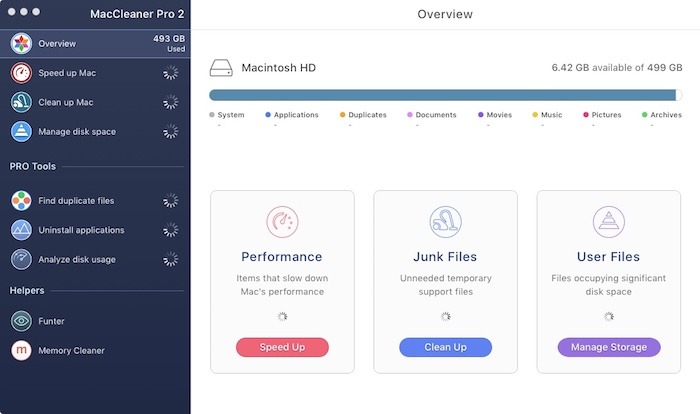
Task: Click the Performance speedometer card icon
Action: (x=282, y=222)
